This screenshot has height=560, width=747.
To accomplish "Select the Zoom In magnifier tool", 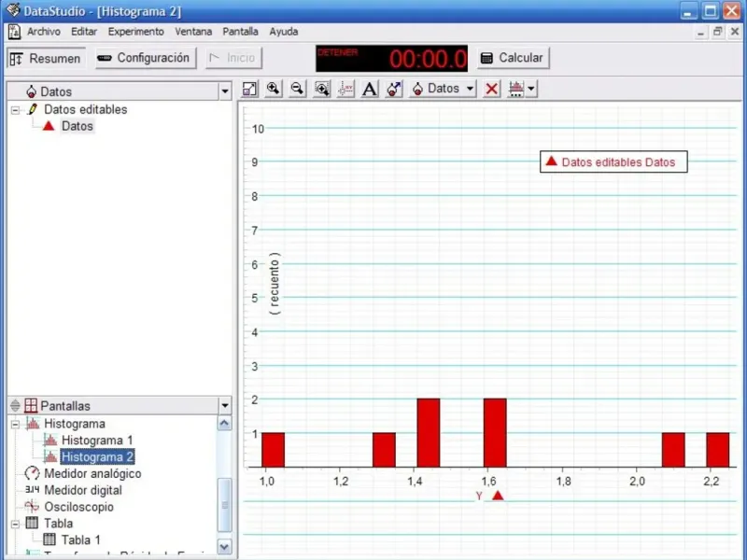I will [x=274, y=89].
